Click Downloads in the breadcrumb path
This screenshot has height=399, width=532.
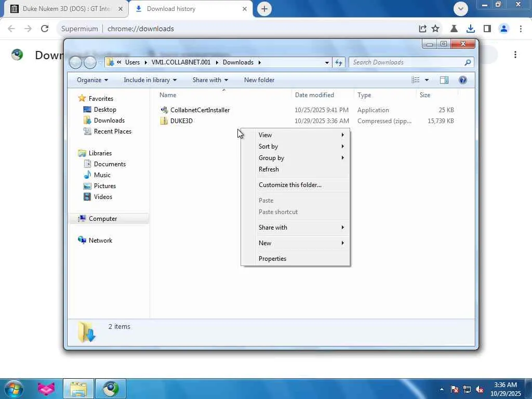click(x=238, y=62)
